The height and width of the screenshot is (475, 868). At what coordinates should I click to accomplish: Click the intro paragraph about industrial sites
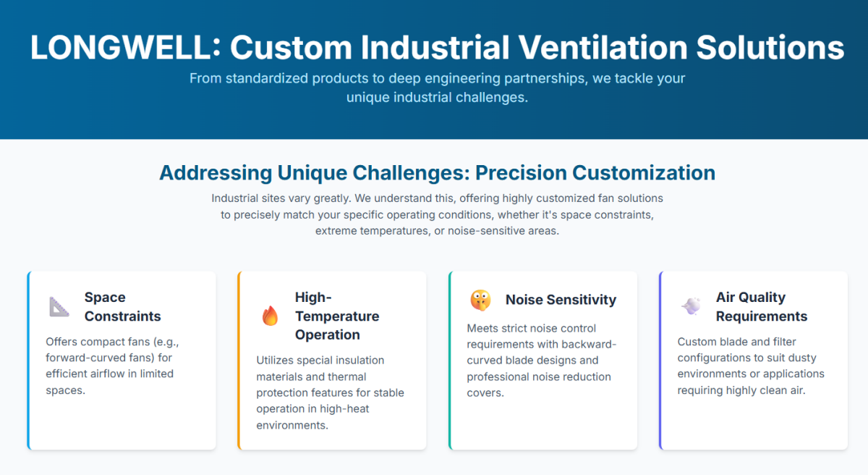(437, 214)
